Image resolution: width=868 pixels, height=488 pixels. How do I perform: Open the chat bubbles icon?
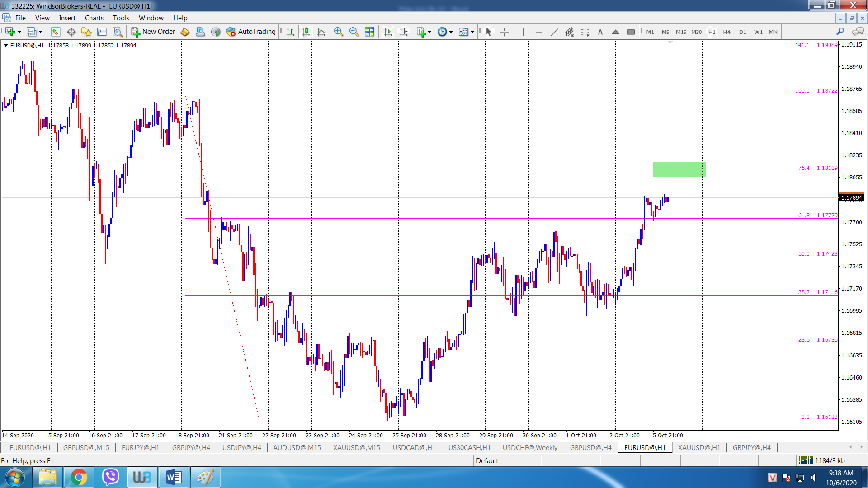point(858,31)
